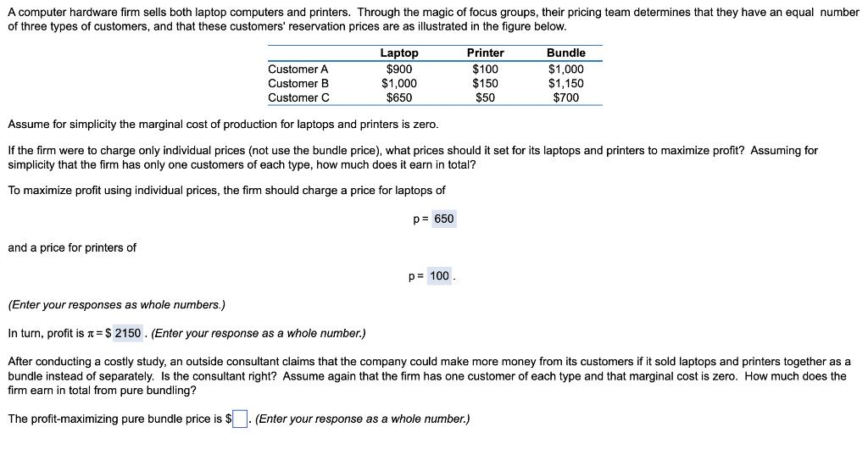This screenshot has height=455, width=868.
Task: Click the sentence about marginal cost being zero
Action: [223, 125]
